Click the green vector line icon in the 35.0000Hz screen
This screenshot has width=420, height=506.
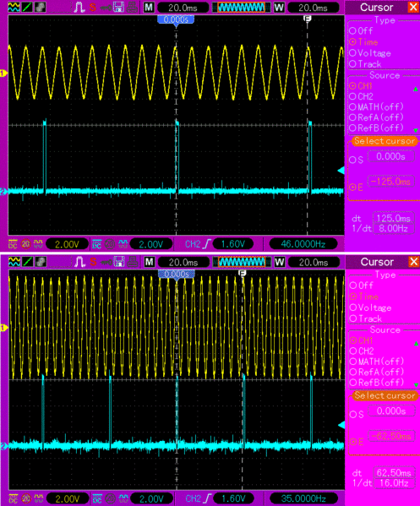click(x=27, y=261)
